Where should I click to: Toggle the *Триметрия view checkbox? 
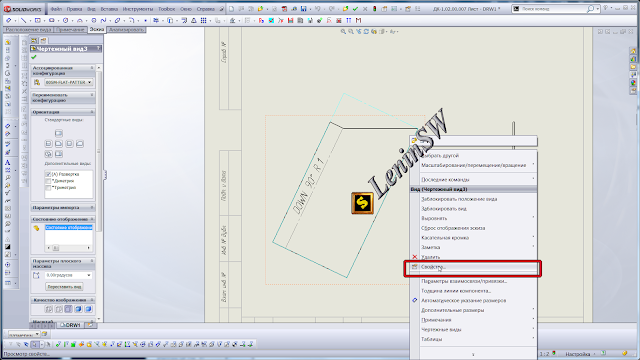48,188
